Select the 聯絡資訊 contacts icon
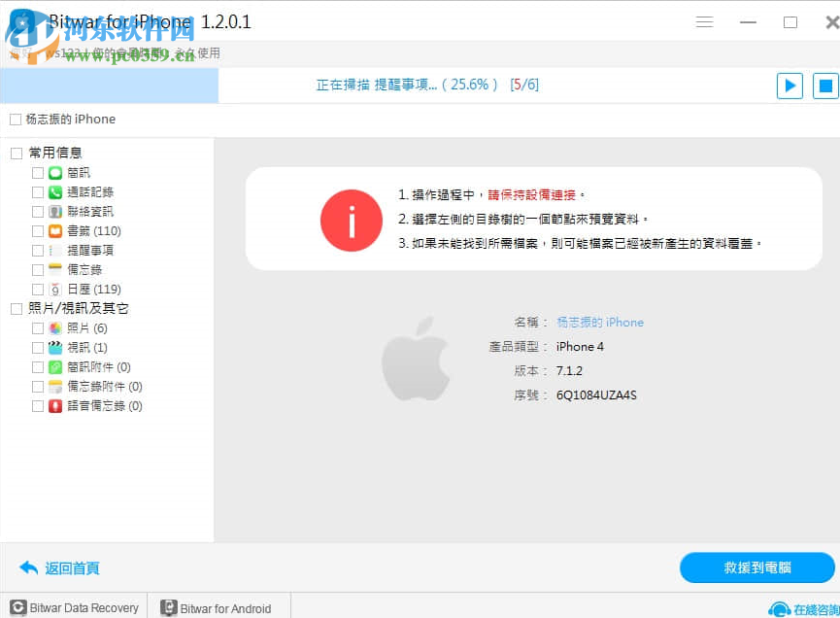 [x=53, y=211]
